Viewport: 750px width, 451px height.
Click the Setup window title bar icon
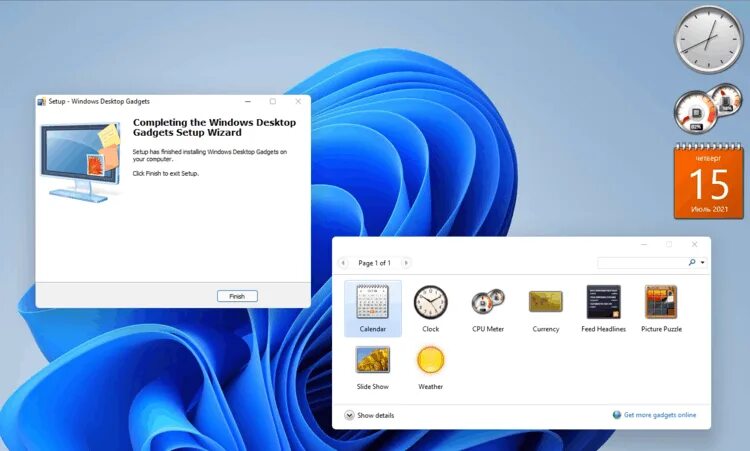pyautogui.click(x=42, y=101)
